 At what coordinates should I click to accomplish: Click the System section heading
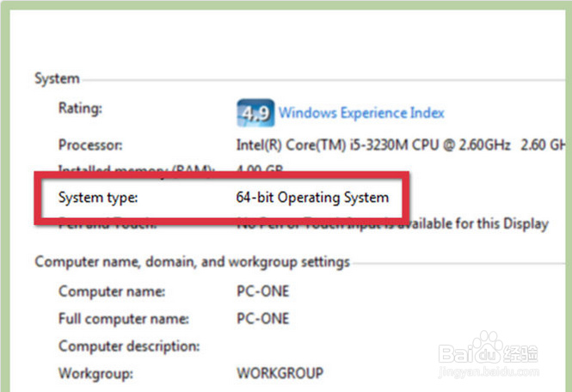pos(57,79)
